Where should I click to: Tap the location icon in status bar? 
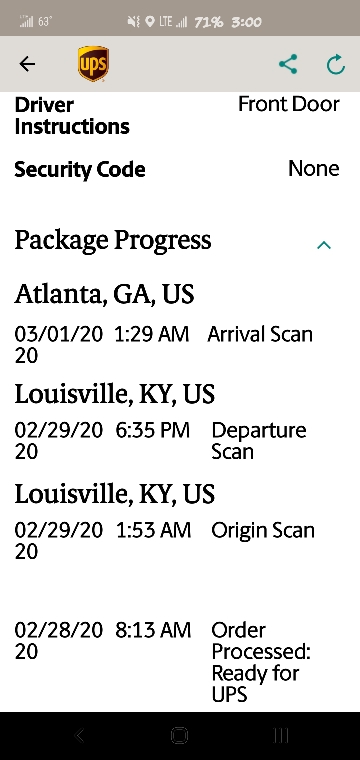tap(150, 22)
